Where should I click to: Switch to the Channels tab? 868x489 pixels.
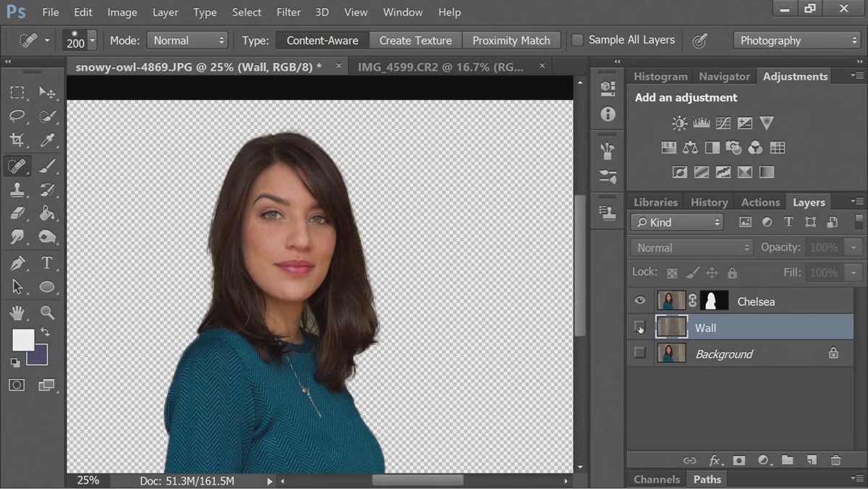pos(657,479)
